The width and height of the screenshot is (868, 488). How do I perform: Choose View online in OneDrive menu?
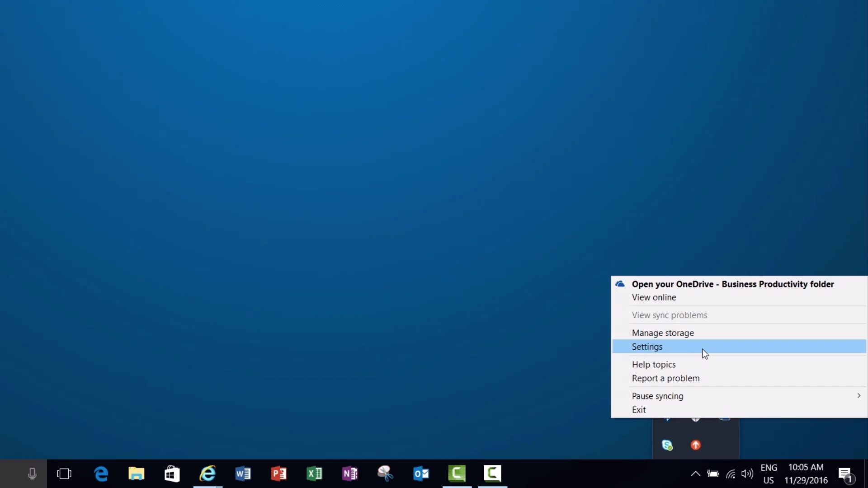click(739, 297)
